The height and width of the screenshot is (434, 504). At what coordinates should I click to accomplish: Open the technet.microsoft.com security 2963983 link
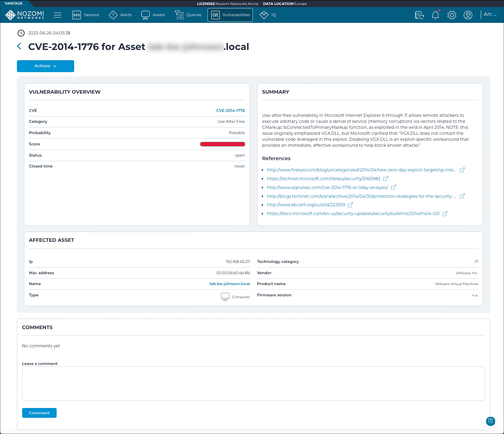point(324,179)
